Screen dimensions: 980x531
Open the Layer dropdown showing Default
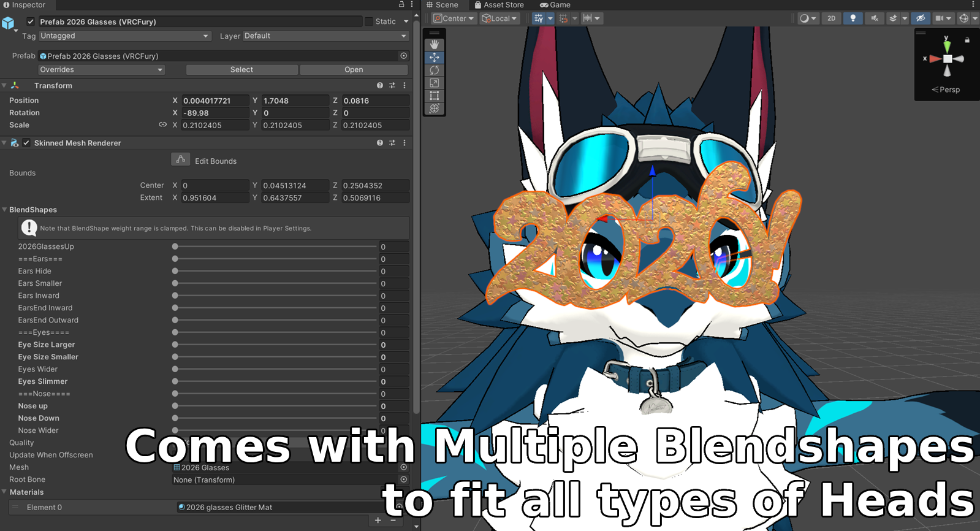326,36
